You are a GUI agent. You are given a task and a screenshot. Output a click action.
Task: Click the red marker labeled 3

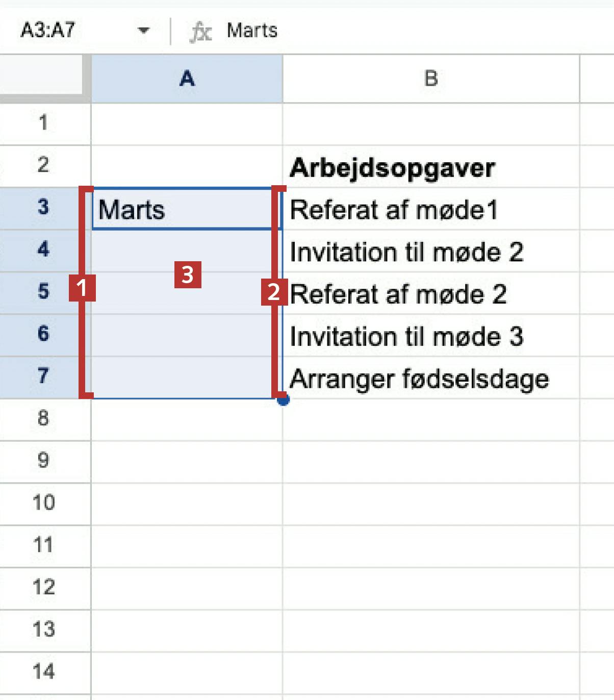(x=188, y=274)
